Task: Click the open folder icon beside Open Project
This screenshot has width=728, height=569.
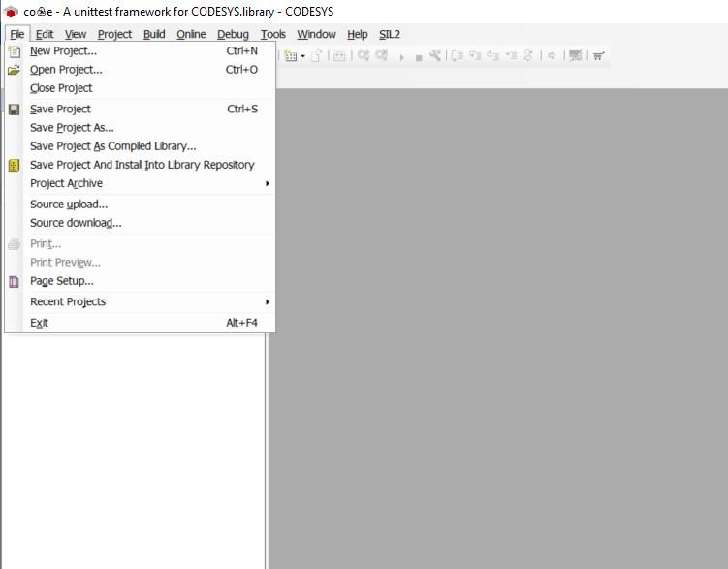Action: [14, 70]
